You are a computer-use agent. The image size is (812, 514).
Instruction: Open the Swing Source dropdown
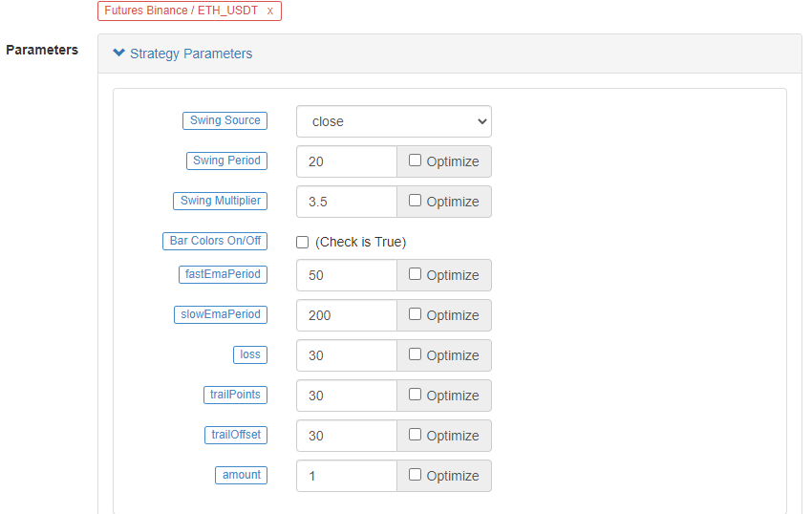coord(394,121)
